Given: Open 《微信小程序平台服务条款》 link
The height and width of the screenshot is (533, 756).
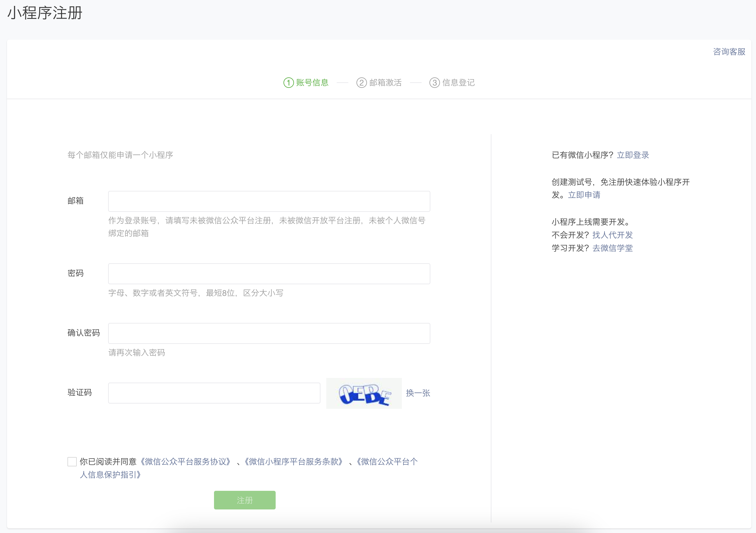Looking at the screenshot, I should tap(293, 461).
